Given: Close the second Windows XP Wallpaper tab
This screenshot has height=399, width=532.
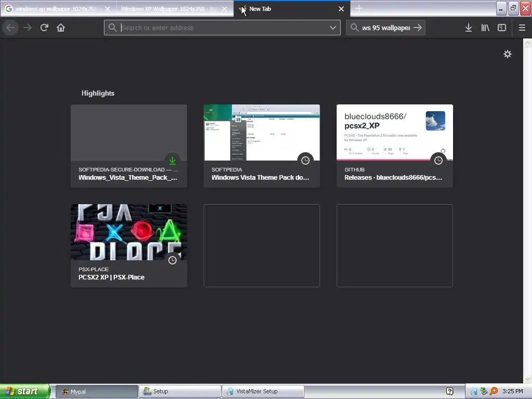Looking at the screenshot, I should [x=224, y=9].
